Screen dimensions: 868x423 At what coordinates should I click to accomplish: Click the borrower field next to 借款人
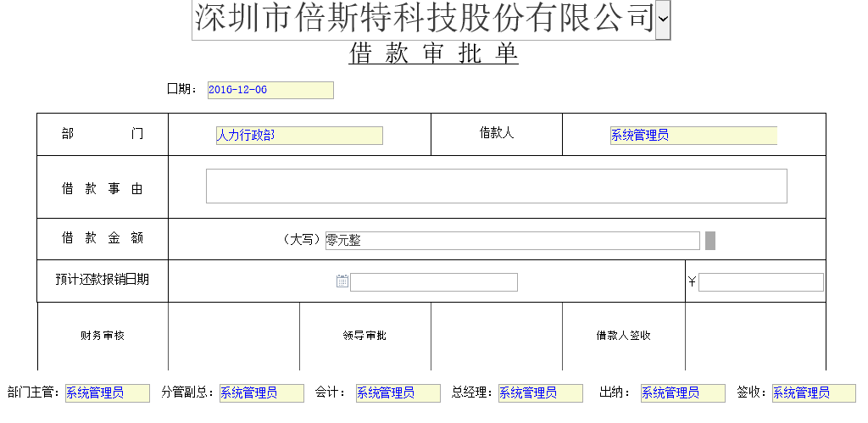click(693, 136)
